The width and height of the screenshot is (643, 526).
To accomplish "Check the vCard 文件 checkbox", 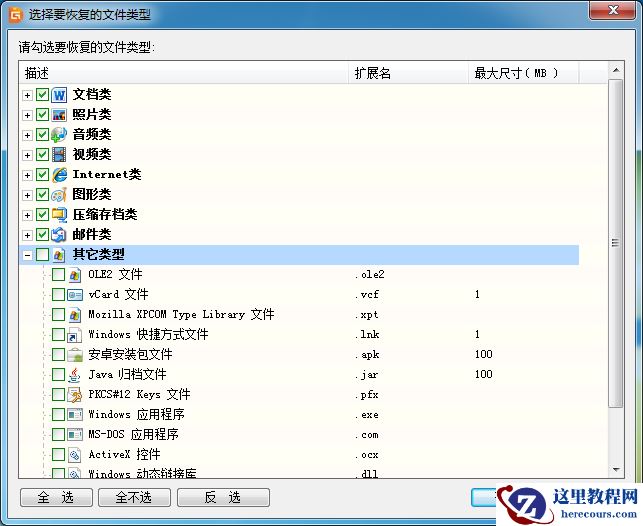I will click(58, 294).
